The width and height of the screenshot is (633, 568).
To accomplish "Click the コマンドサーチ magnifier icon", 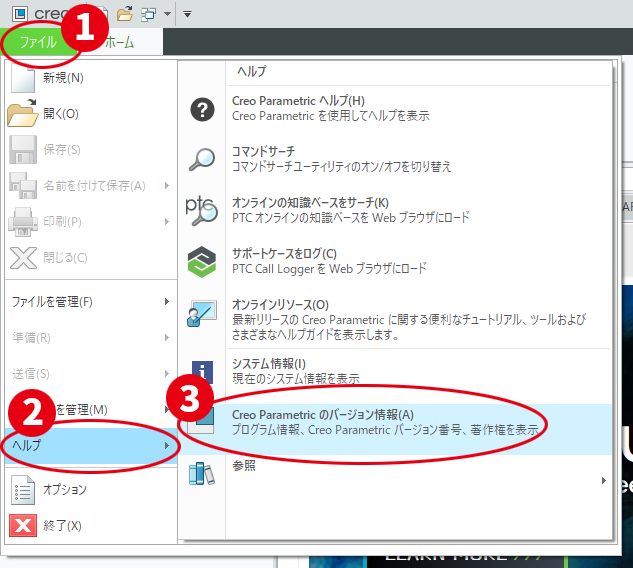I will pyautogui.click(x=202, y=160).
